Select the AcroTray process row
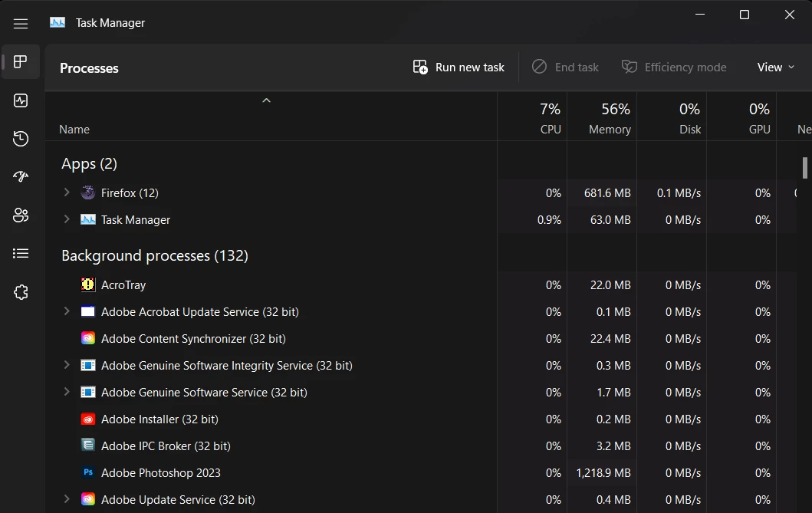Viewport: 812px width, 513px height. tap(420, 284)
